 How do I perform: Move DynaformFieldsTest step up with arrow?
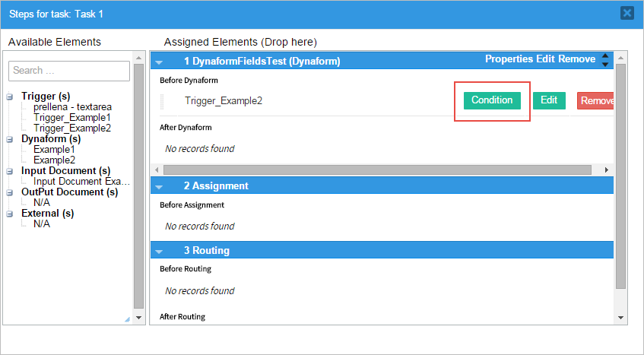point(605,55)
